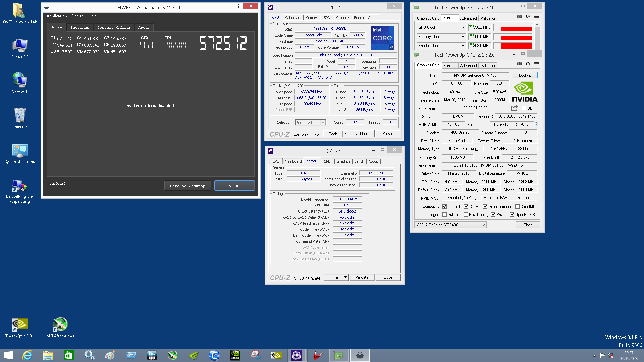Open Papierkorb recycle bin
The image size is (644, 362).
pyautogui.click(x=20, y=118)
